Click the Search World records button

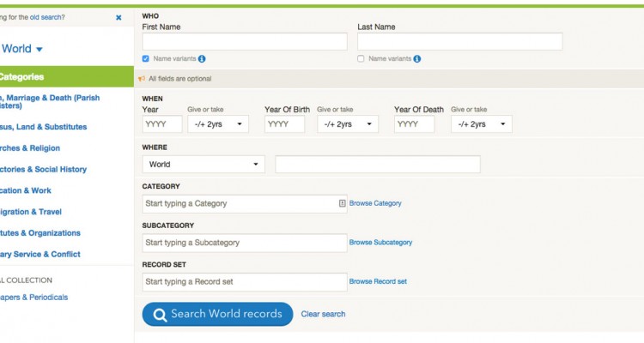click(217, 314)
